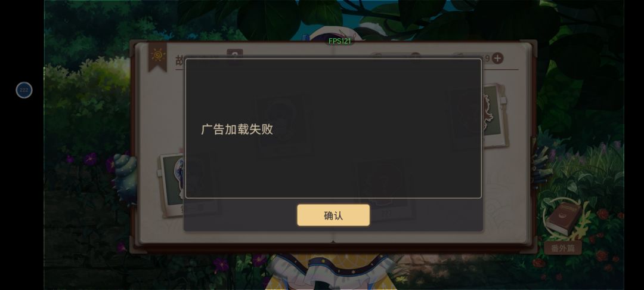Select the left character photo card
Image resolution: width=644 pixels, height=290 pixels.
(181, 185)
